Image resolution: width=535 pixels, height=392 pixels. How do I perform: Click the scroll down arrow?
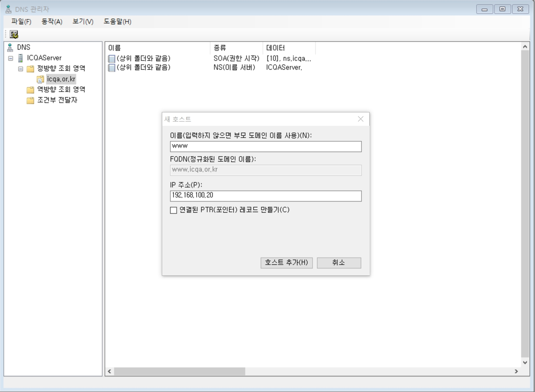click(x=525, y=362)
